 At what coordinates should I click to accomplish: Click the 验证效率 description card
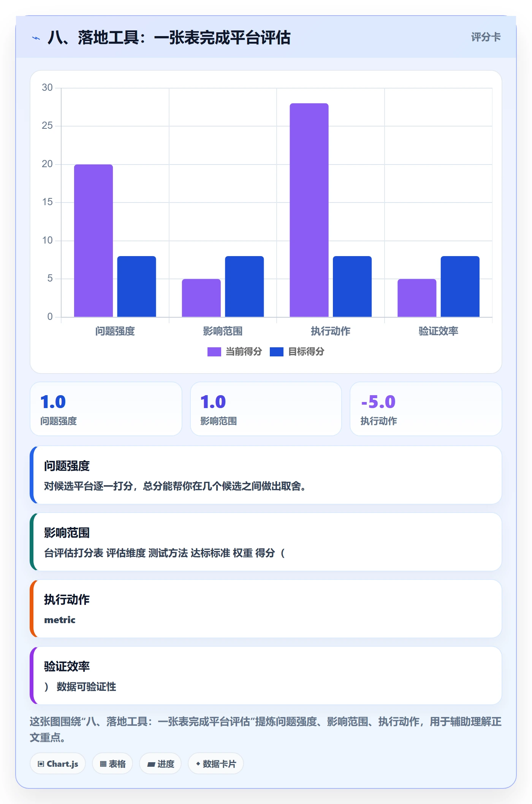pos(266,676)
